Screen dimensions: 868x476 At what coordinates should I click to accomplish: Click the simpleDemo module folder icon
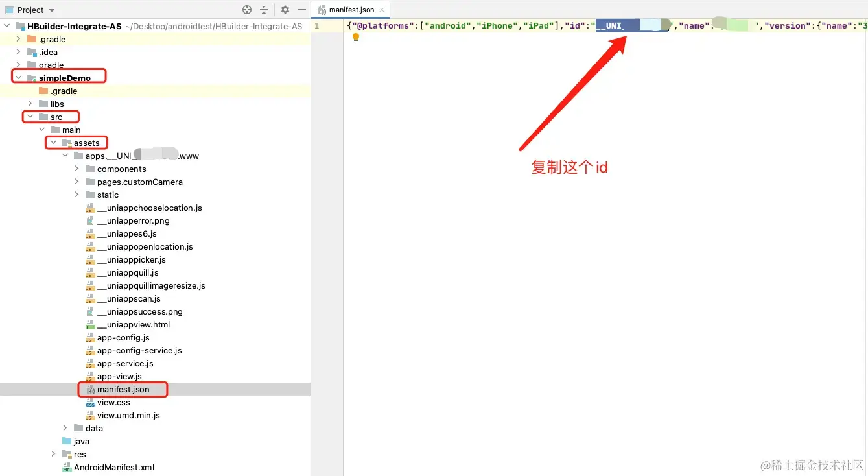32,78
